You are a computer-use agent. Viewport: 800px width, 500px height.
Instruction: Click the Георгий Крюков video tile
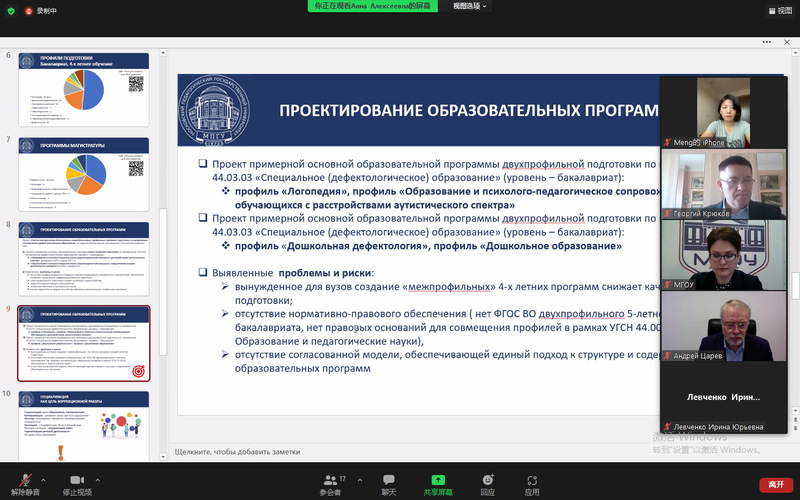point(723,184)
